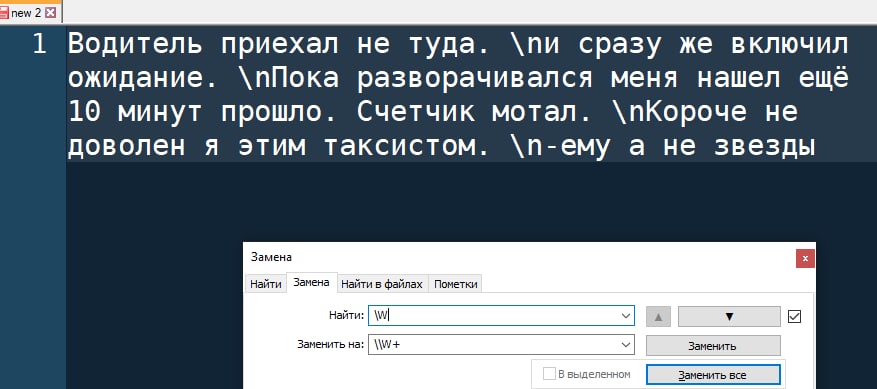Screen dimensions: 877x389
Task: Find next with the down arrow button
Action: point(729,316)
